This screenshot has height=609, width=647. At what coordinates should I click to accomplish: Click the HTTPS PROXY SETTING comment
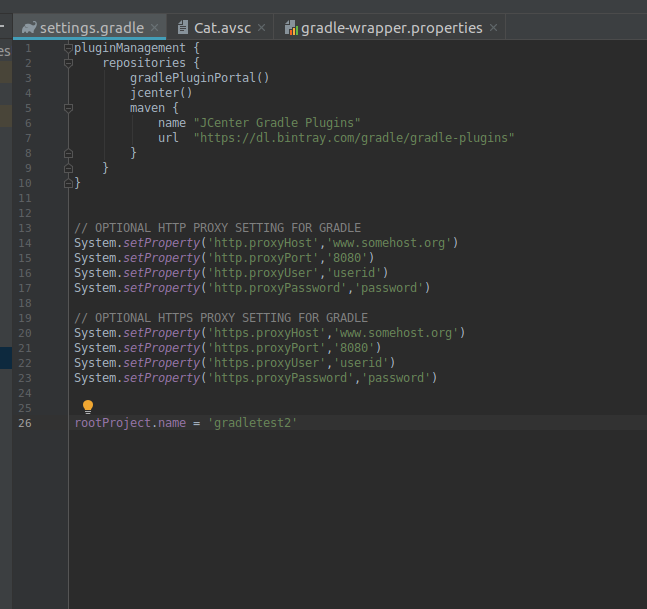221,318
